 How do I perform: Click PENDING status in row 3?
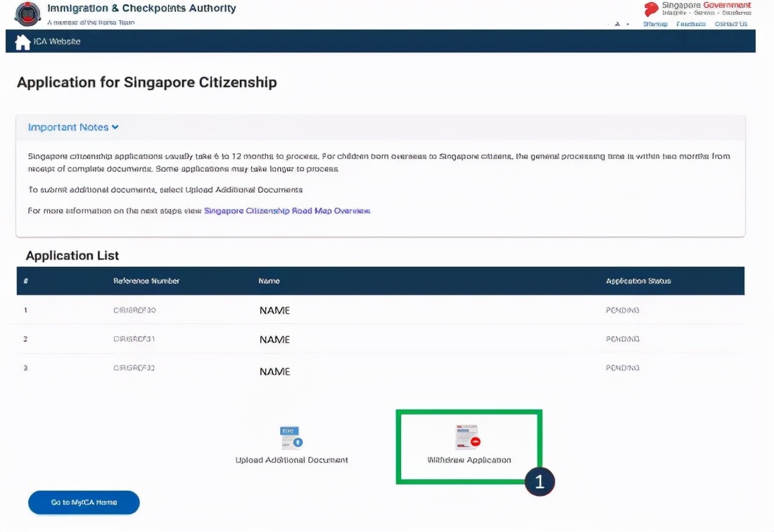tap(623, 368)
